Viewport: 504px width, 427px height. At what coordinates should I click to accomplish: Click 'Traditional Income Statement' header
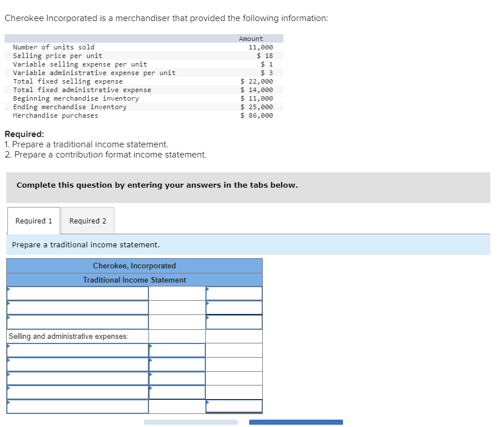[x=134, y=280]
